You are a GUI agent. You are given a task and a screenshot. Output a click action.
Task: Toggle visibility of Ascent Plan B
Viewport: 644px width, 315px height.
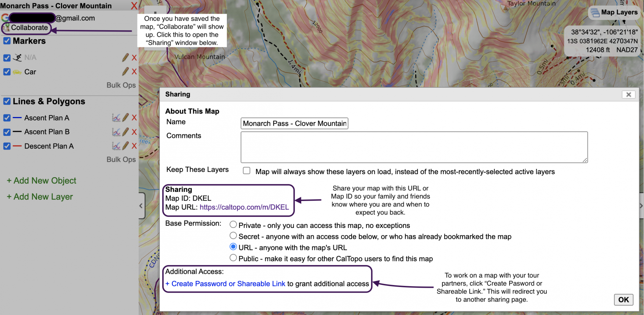tap(7, 132)
